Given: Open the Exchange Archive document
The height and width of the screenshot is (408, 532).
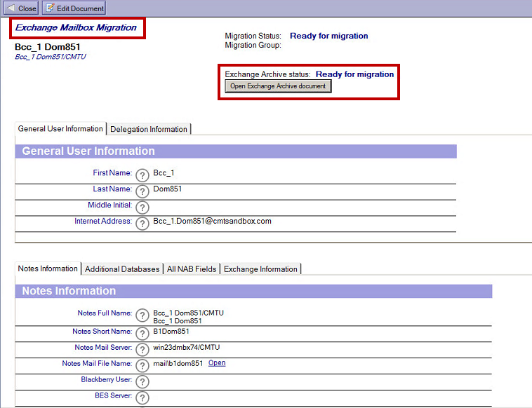Looking at the screenshot, I should [x=278, y=86].
